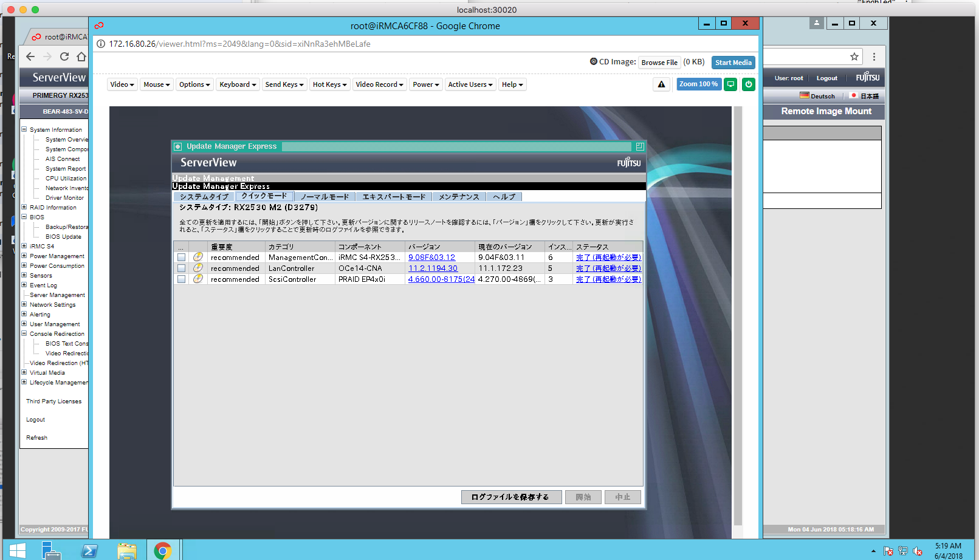
Task: Open the Video dropdown menu
Action: pyautogui.click(x=122, y=84)
